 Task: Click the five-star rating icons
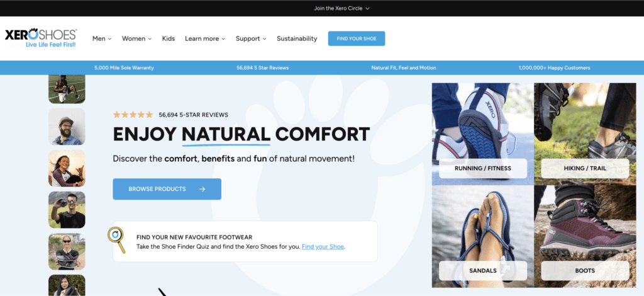[133, 115]
